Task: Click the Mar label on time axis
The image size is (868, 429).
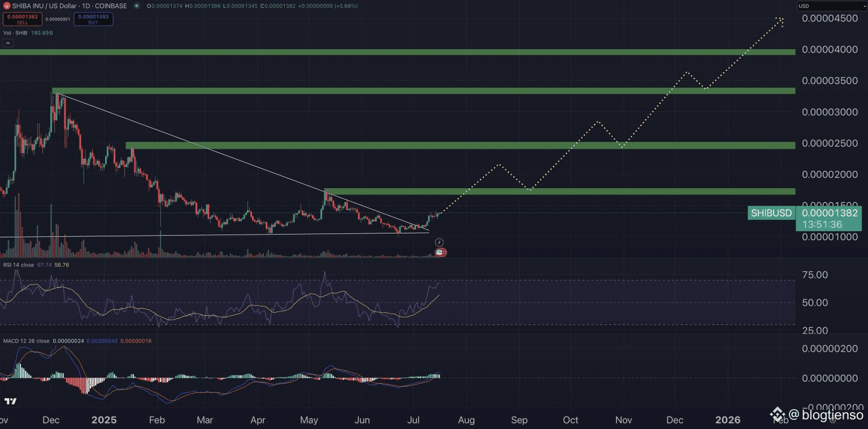Action: click(205, 421)
